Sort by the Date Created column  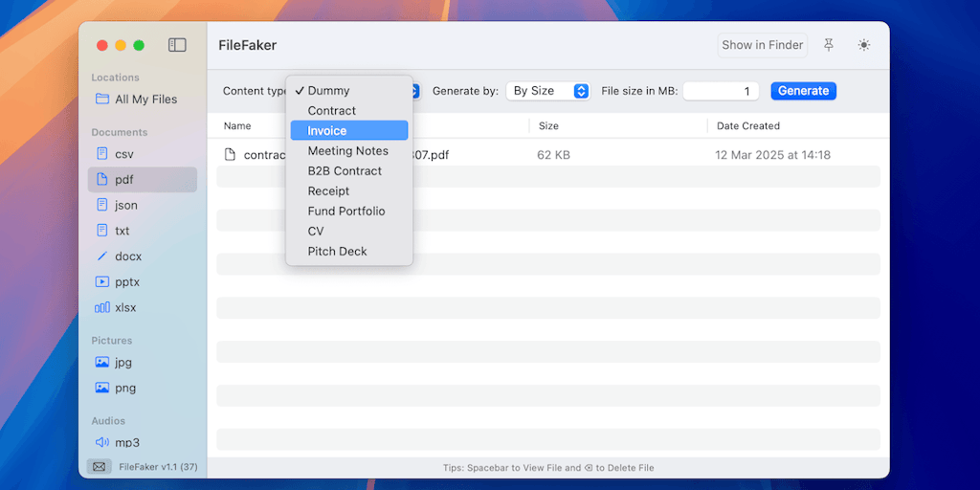748,126
